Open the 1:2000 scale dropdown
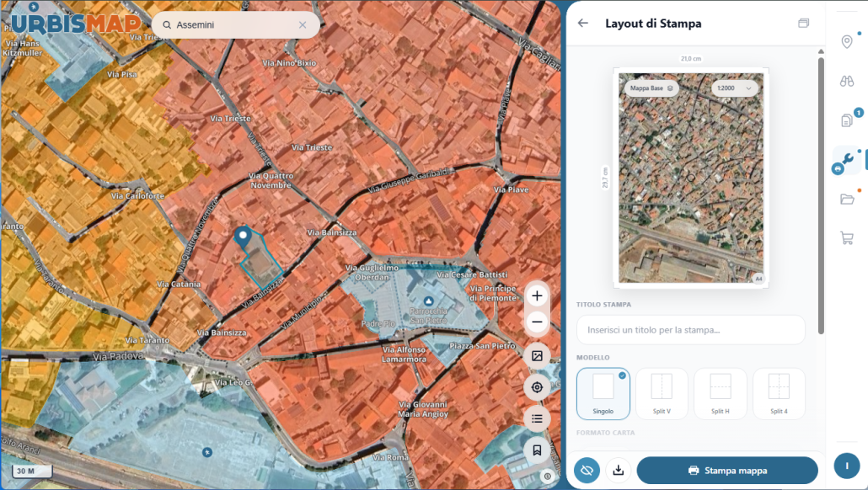Screen dimensions: 868x490 [734, 88]
